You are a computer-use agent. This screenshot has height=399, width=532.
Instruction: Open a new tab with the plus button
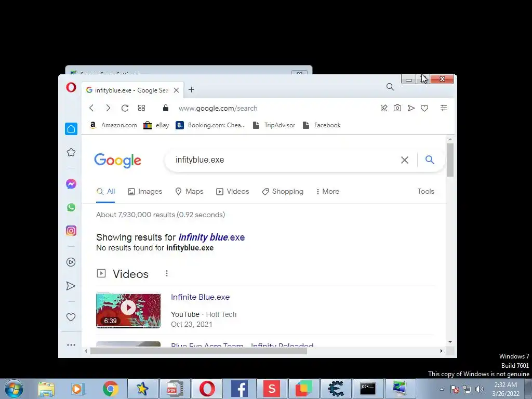tap(191, 89)
